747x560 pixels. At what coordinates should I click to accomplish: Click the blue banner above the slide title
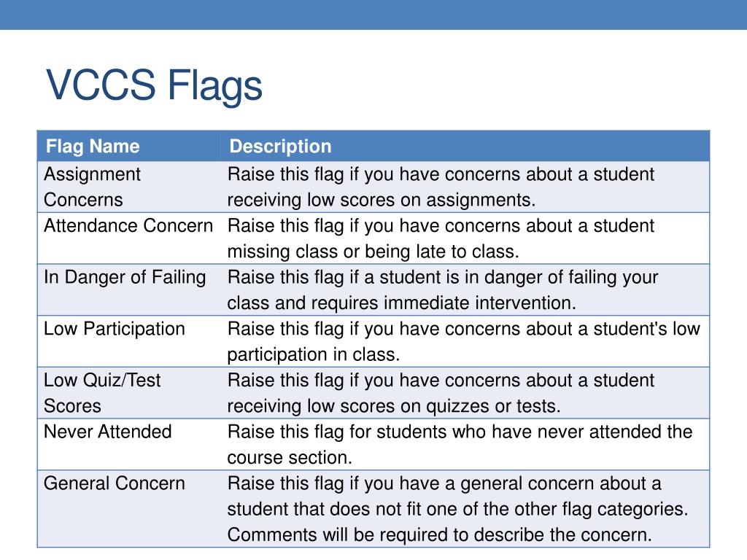pyautogui.click(x=373, y=15)
